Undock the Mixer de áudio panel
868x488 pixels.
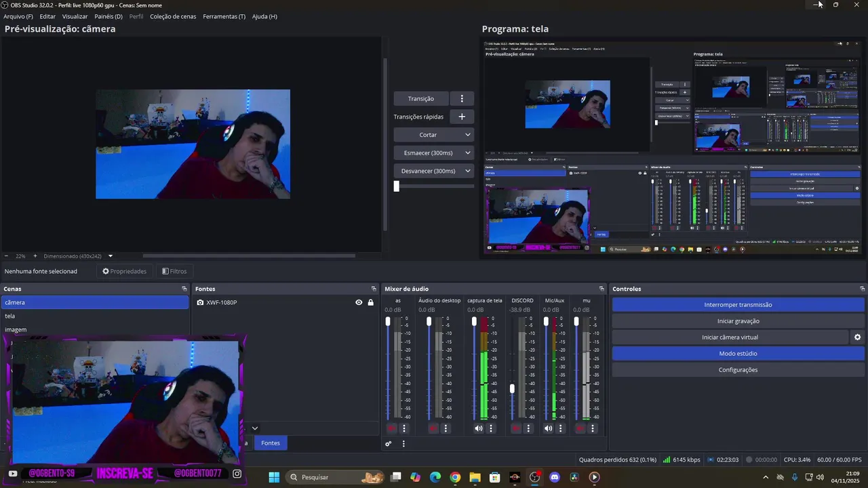tap(601, 289)
